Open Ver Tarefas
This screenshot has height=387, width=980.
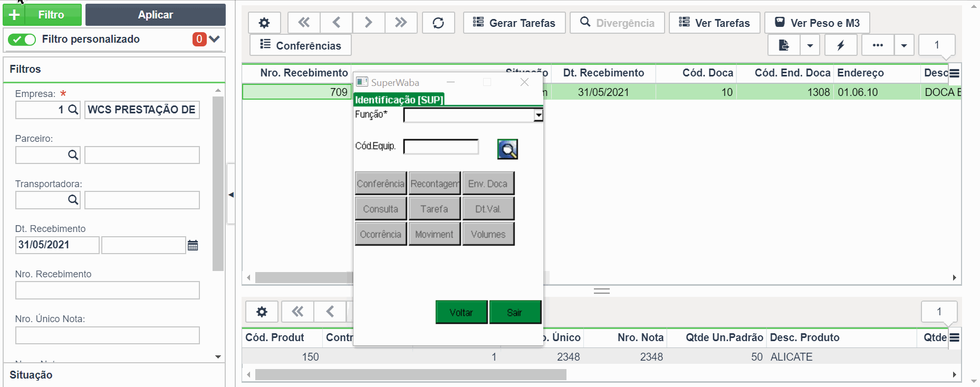(x=715, y=23)
